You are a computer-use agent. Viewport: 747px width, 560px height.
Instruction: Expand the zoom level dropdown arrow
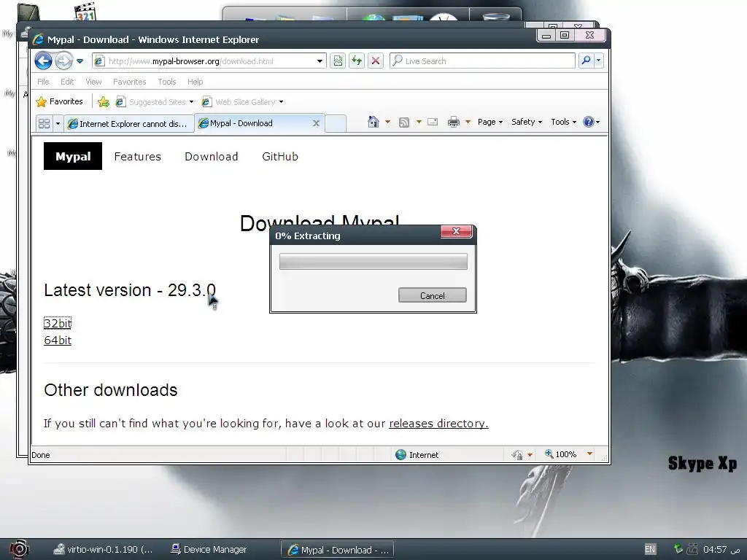(589, 454)
